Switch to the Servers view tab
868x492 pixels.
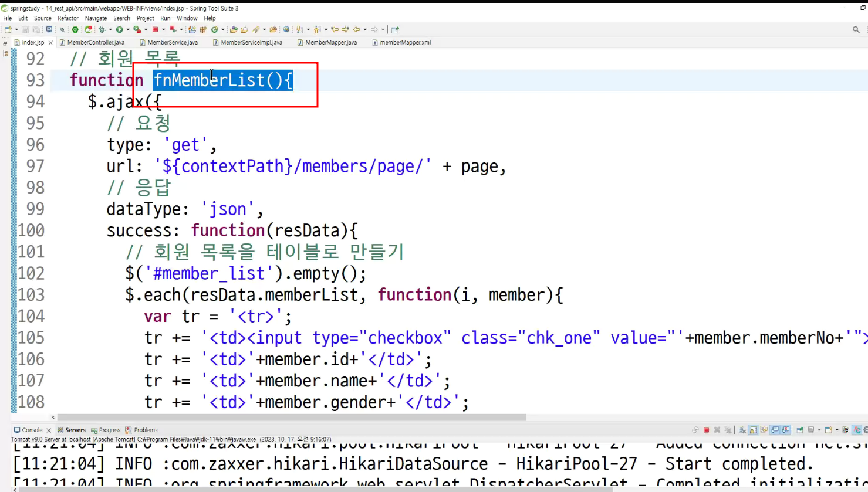click(72, 430)
